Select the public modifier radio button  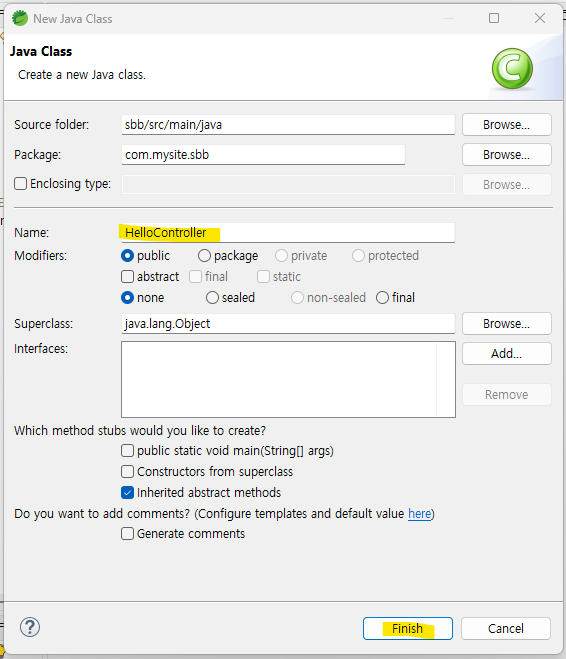pos(127,256)
